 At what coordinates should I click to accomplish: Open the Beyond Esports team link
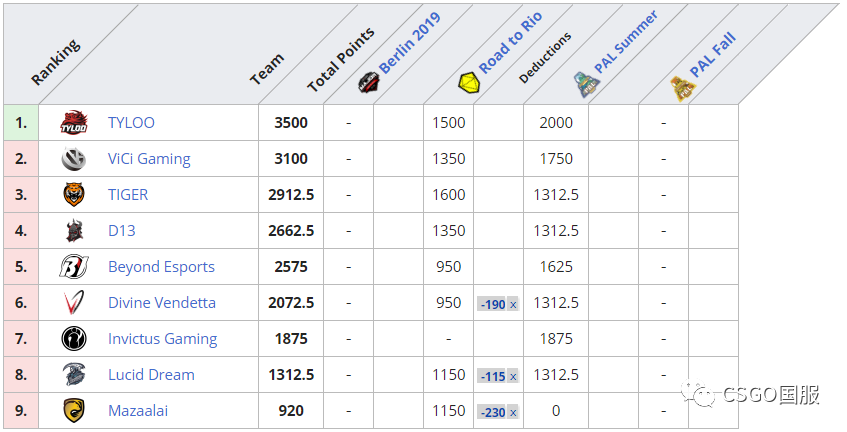(x=162, y=267)
